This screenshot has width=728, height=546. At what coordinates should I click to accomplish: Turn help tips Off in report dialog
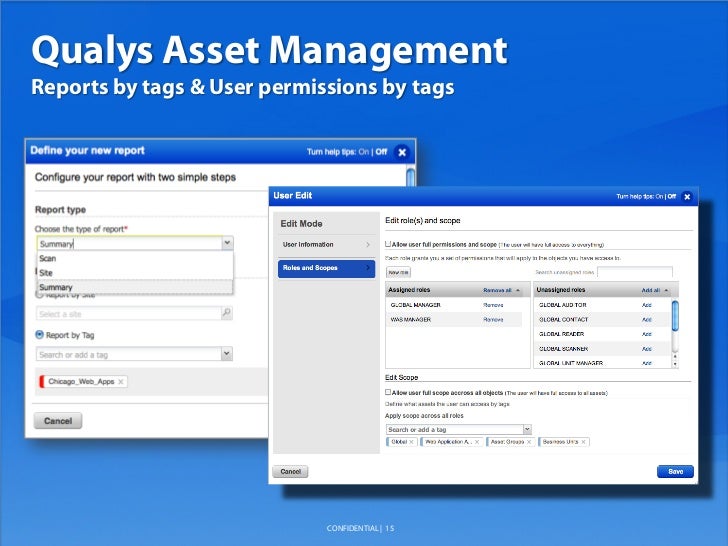(x=381, y=152)
